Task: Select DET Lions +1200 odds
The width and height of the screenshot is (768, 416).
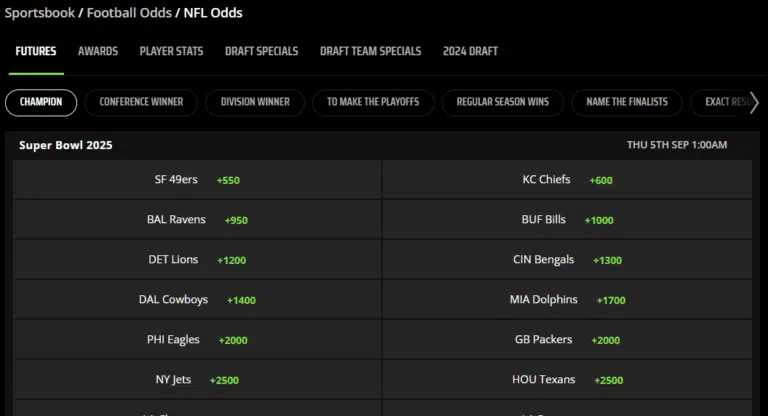Action: (x=197, y=260)
